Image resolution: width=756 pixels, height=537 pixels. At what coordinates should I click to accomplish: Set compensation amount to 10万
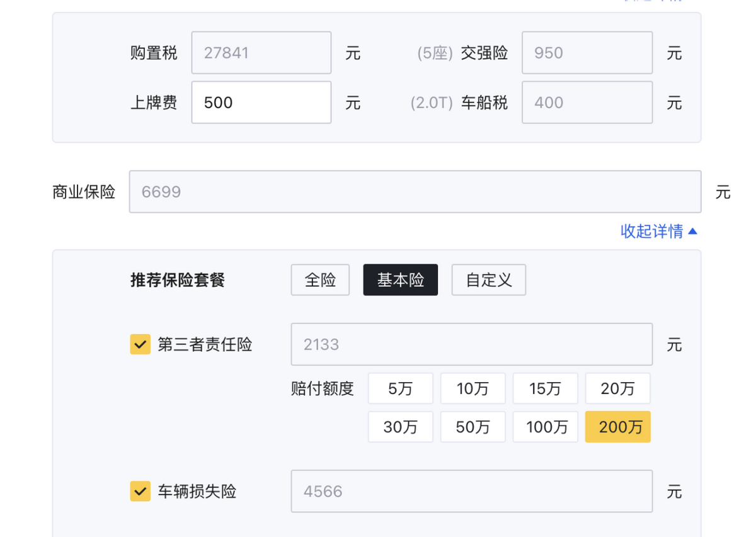472,389
